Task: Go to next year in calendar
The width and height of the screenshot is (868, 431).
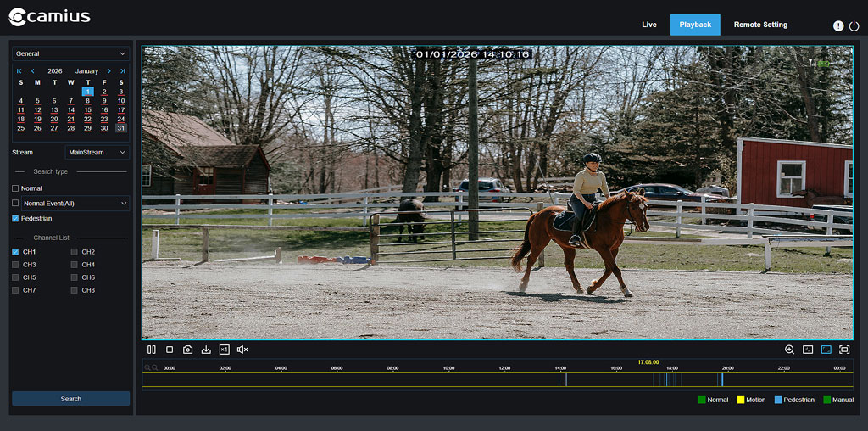Action: pyautogui.click(x=122, y=71)
